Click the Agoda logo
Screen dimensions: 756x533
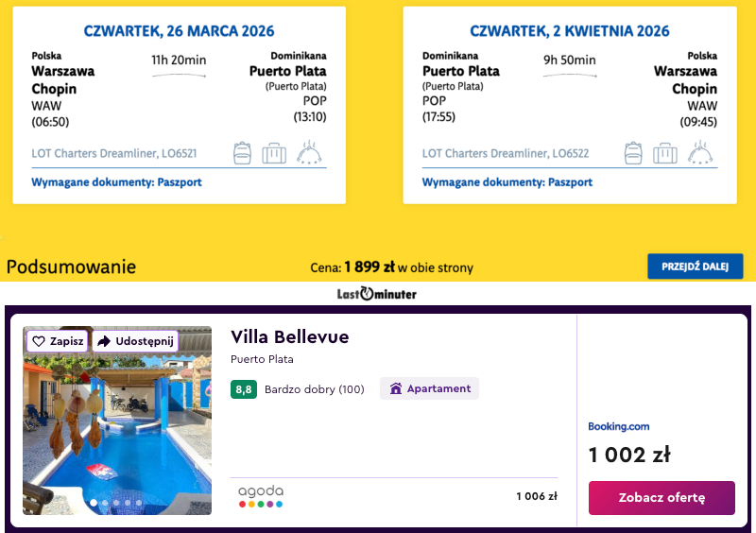click(261, 496)
